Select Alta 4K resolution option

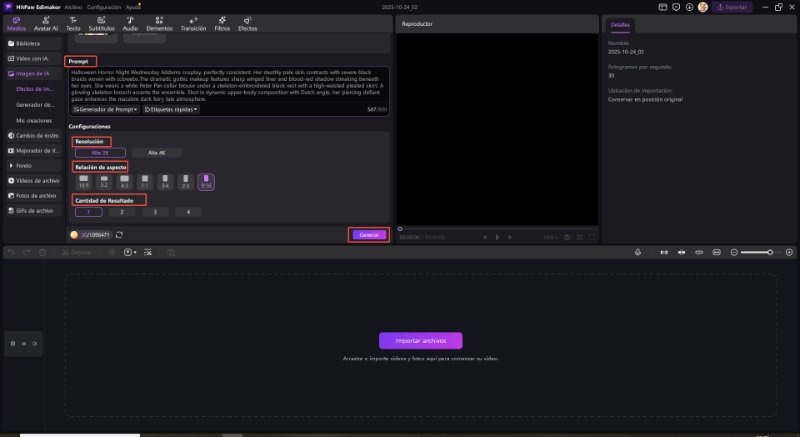156,152
